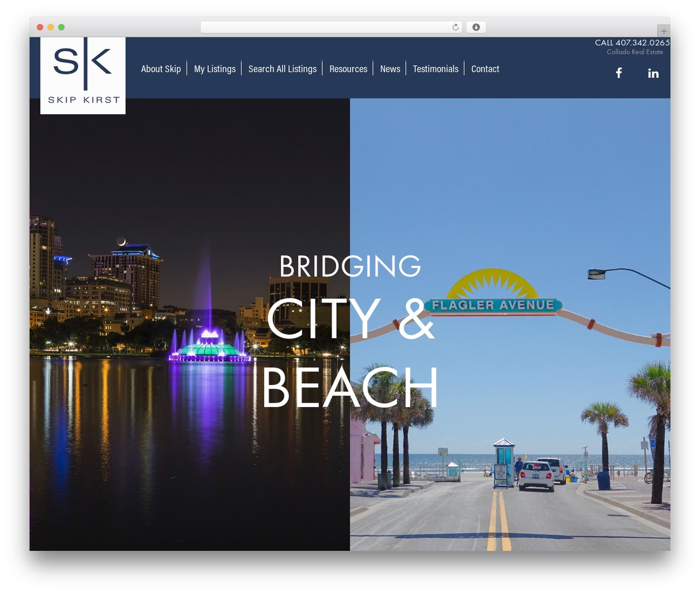Click the BRIDGING headline text
The image size is (700, 593).
coord(350,266)
